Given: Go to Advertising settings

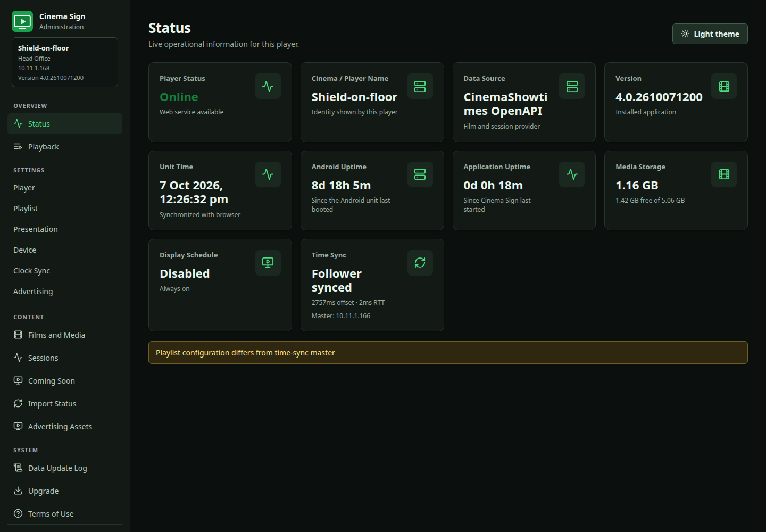Looking at the screenshot, I should (65, 292).
